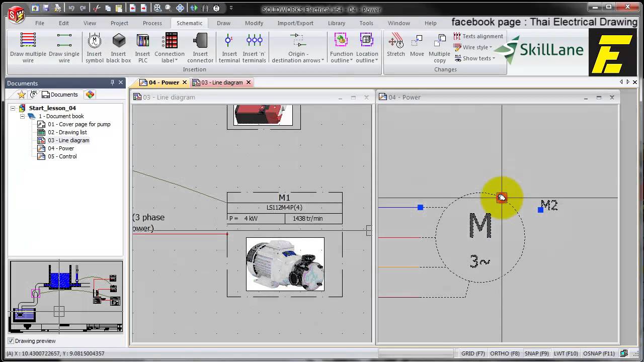Screen dimensions: 644x362
Task: Open the File menu
Action: point(40,23)
